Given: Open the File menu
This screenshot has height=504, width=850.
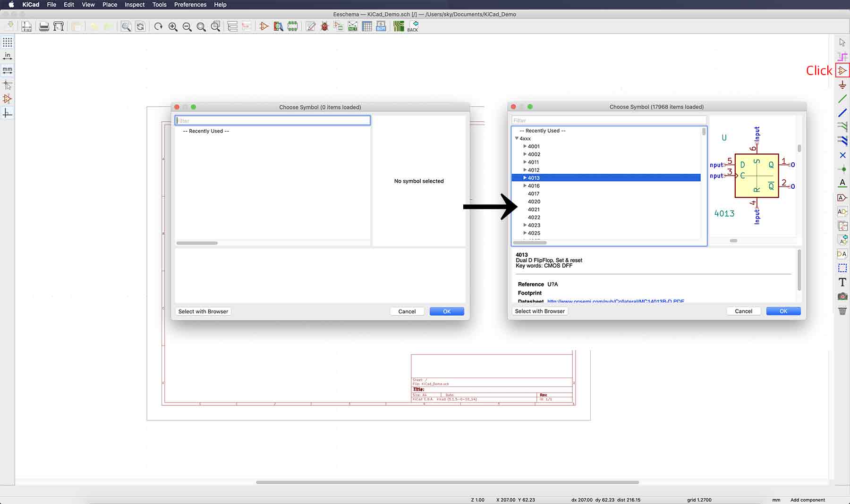Looking at the screenshot, I should (51, 5).
